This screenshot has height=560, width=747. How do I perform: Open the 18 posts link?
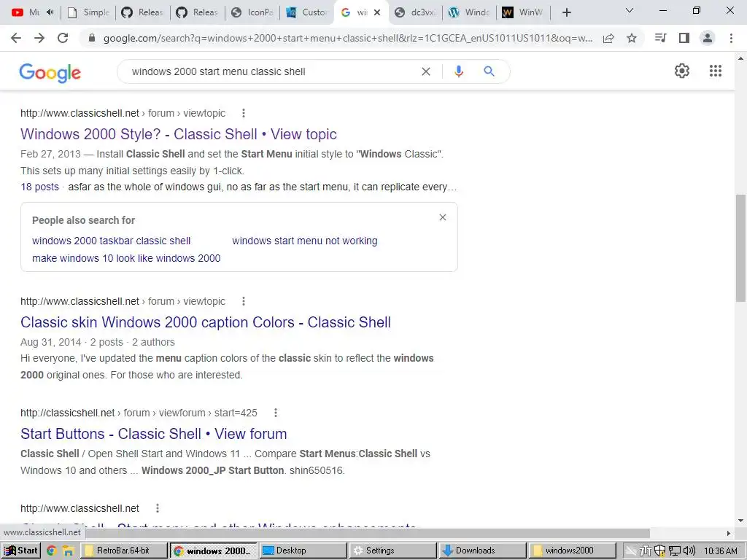[39, 187]
